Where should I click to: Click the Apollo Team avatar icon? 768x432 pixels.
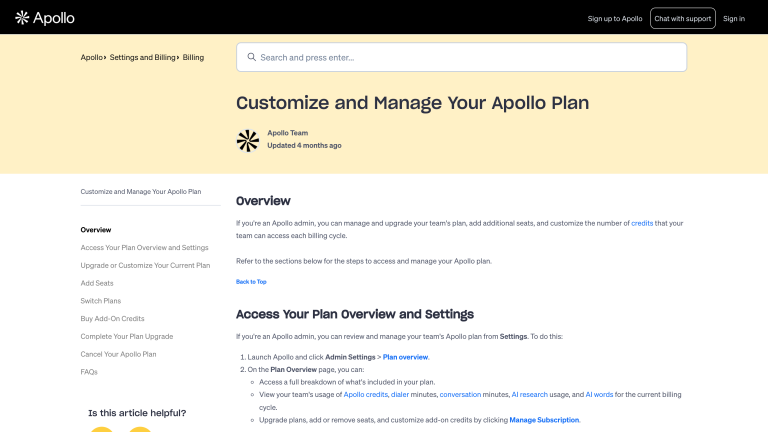click(248, 141)
